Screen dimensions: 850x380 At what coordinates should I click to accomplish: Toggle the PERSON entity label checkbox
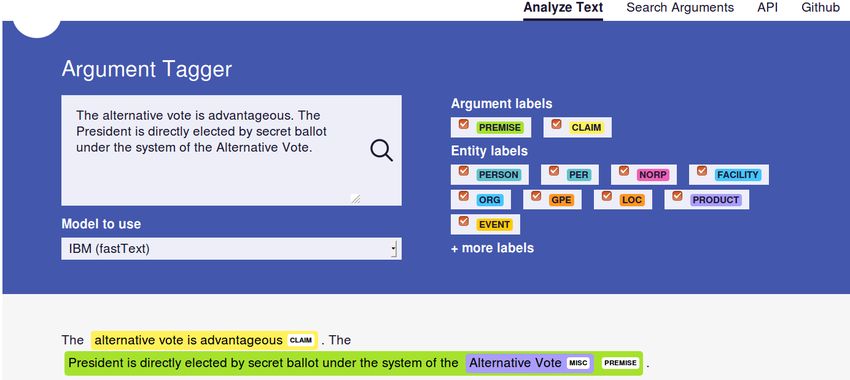point(463,171)
